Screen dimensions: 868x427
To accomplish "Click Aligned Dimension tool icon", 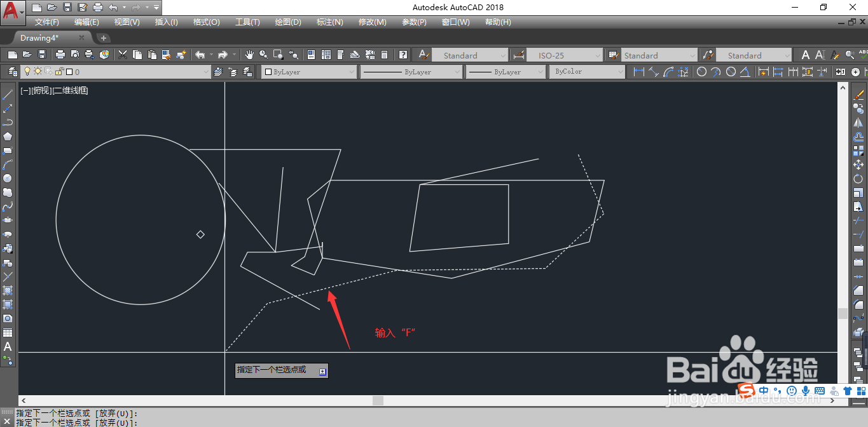I will pyautogui.click(x=654, y=72).
